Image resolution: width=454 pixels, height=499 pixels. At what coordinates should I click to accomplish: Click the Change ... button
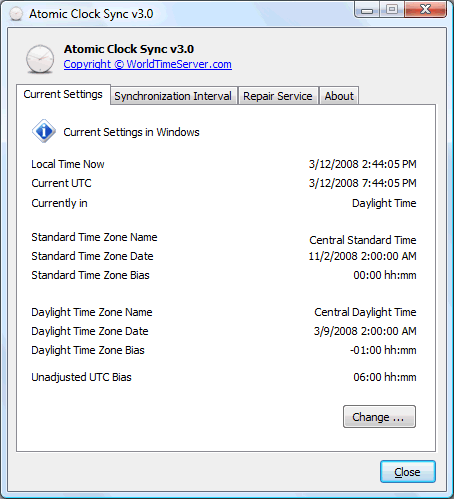tap(379, 417)
